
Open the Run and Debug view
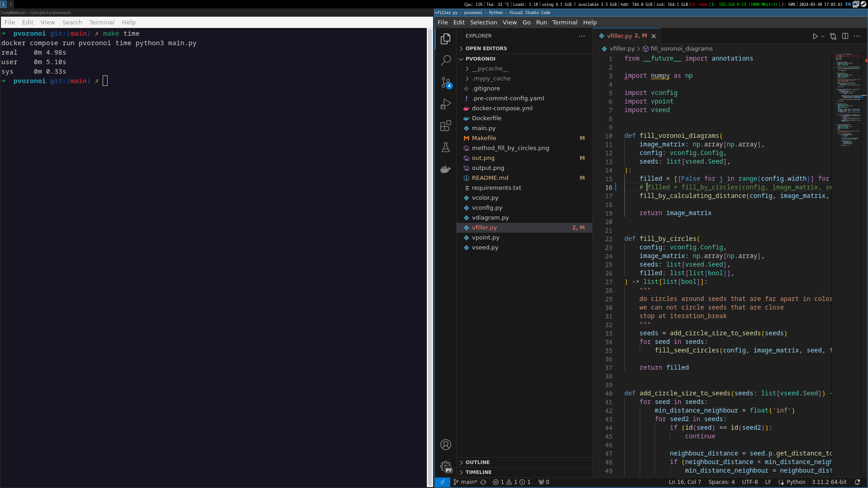coord(446,104)
